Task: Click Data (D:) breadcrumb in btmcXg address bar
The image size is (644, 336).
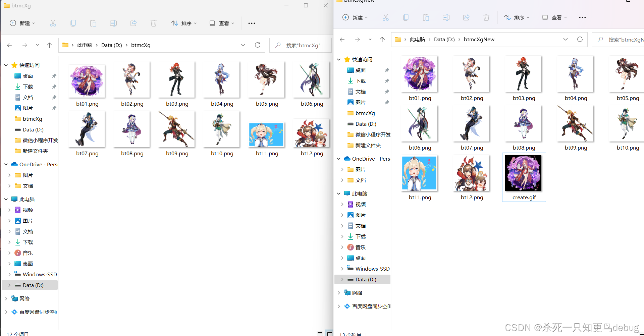Action: (x=112, y=45)
